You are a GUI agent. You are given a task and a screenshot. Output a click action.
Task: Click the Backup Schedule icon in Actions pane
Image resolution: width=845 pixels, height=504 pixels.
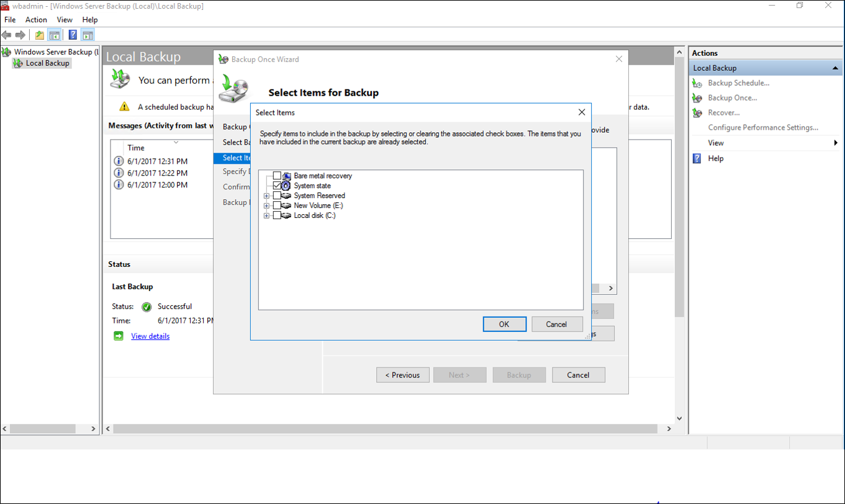(698, 83)
